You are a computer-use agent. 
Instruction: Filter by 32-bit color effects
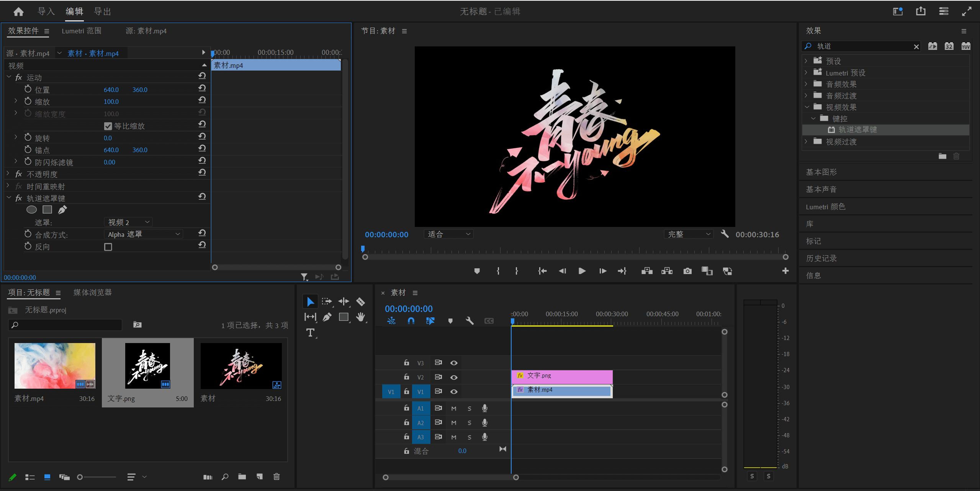point(949,46)
